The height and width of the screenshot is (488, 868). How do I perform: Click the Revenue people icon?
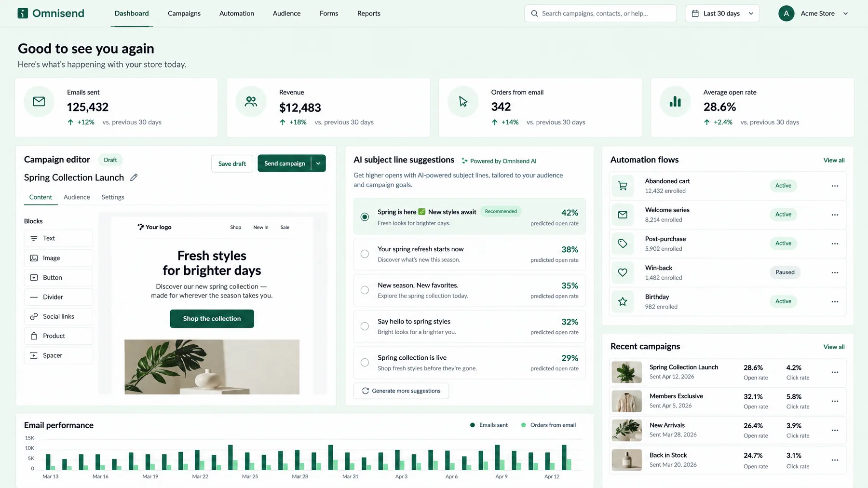coord(251,101)
